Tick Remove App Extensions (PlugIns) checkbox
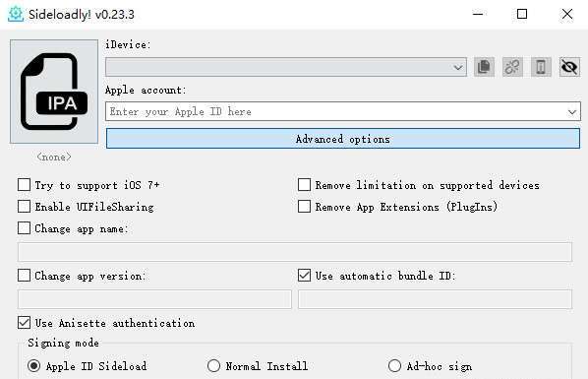Viewport: 588px width, 379px height. coord(304,207)
